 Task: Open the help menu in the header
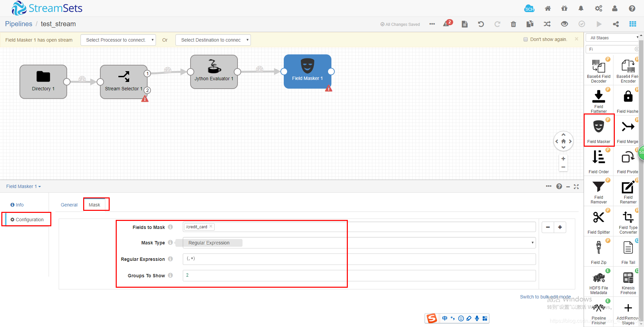pyautogui.click(x=632, y=8)
